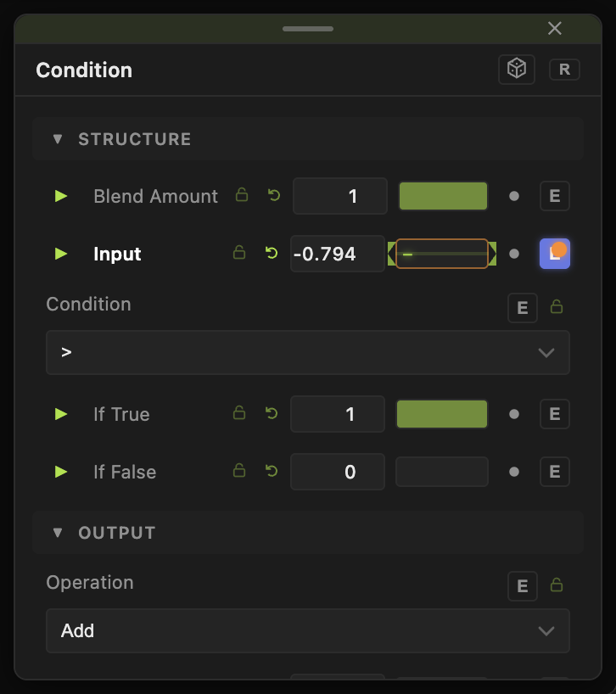Expand the If True row triangle
The image size is (616, 694).
coord(60,414)
